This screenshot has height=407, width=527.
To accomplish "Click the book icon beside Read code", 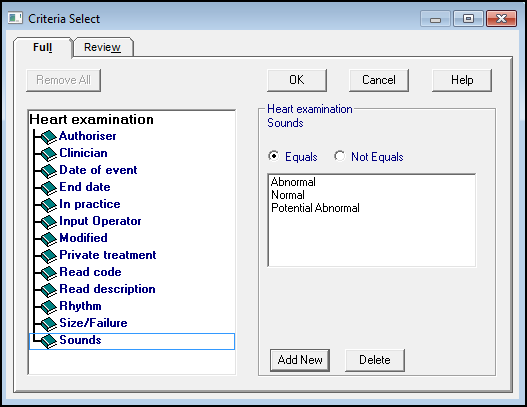I will coord(49,273).
